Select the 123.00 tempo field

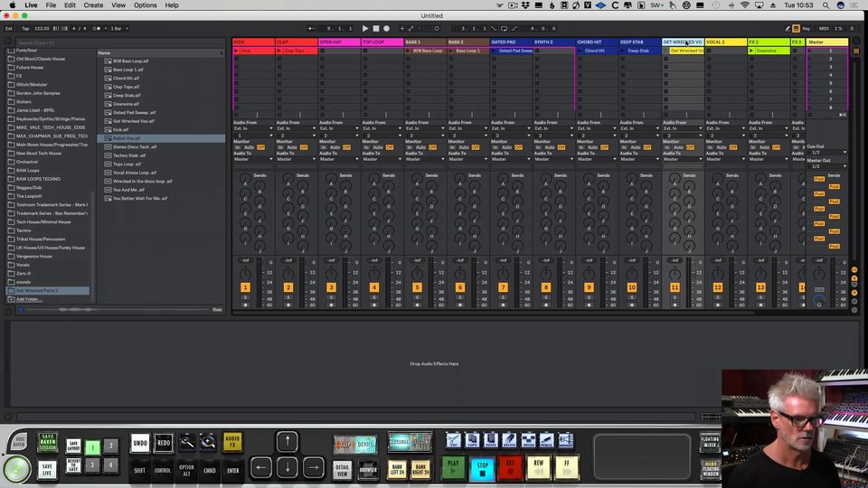pos(42,28)
